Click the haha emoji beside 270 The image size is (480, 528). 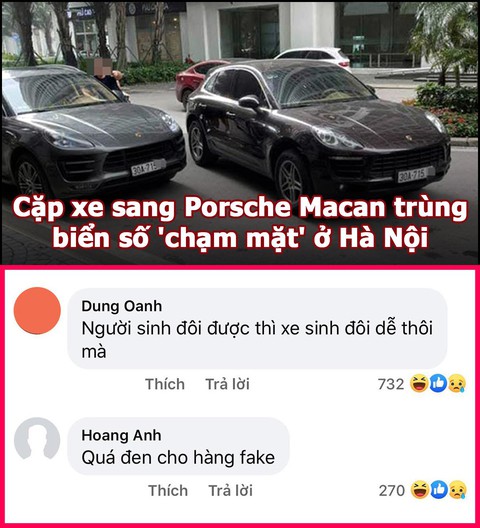[x=420, y=490]
